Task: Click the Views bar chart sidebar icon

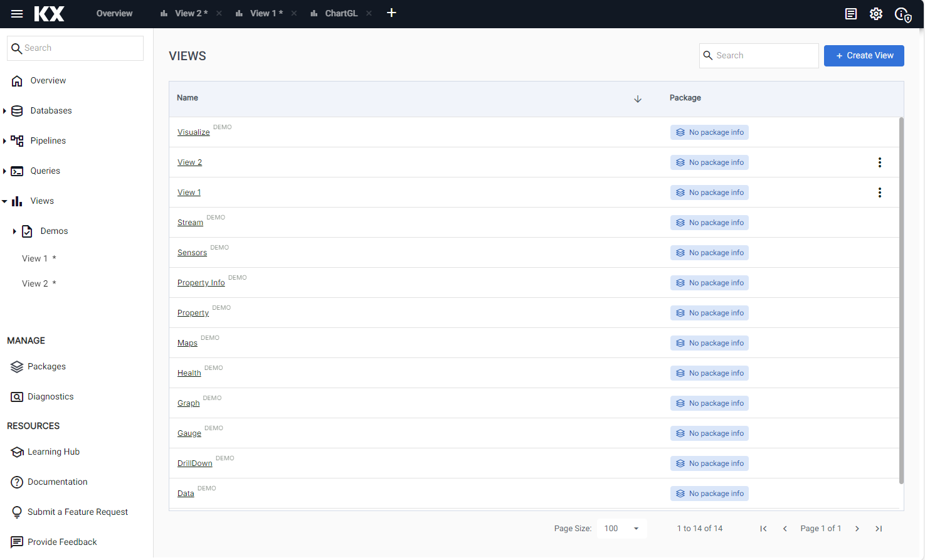Action: [17, 201]
